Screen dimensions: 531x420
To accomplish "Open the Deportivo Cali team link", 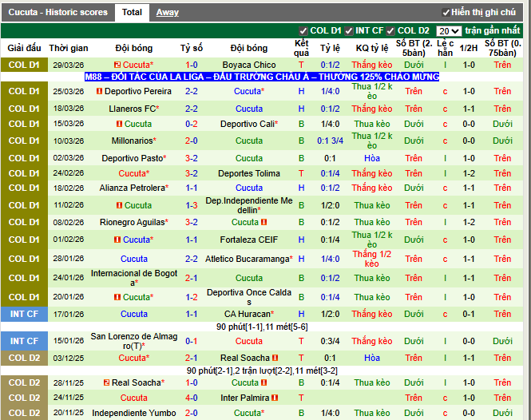I will (248, 125).
